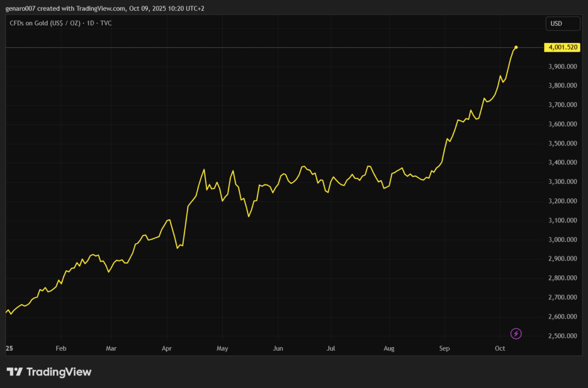
Task: Click the 2,500.000 price scale label
Action: (563, 336)
